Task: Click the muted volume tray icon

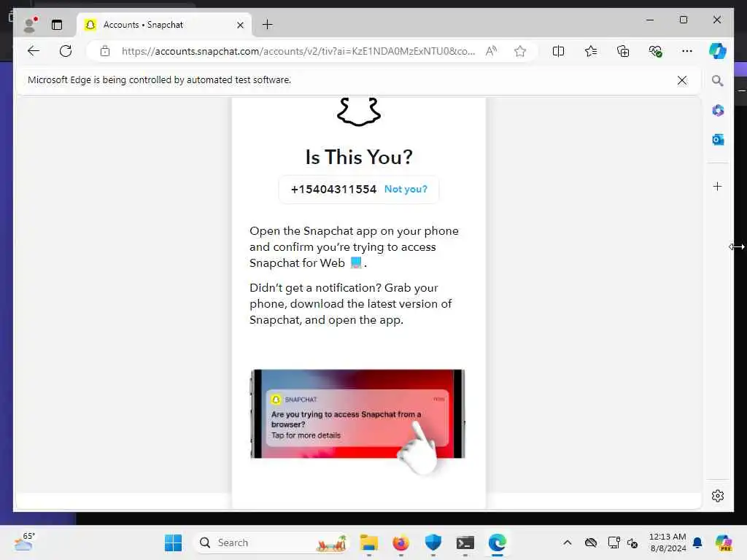Action: click(x=632, y=542)
